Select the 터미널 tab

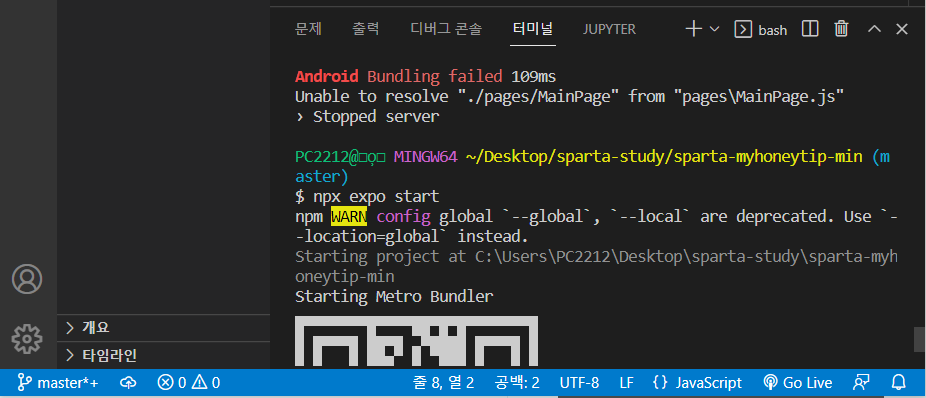(533, 29)
